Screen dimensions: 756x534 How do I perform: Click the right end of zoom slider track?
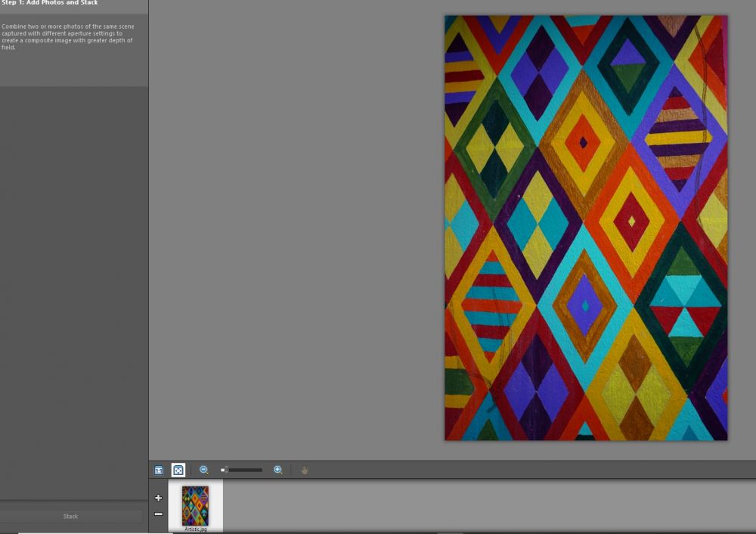tap(261, 470)
